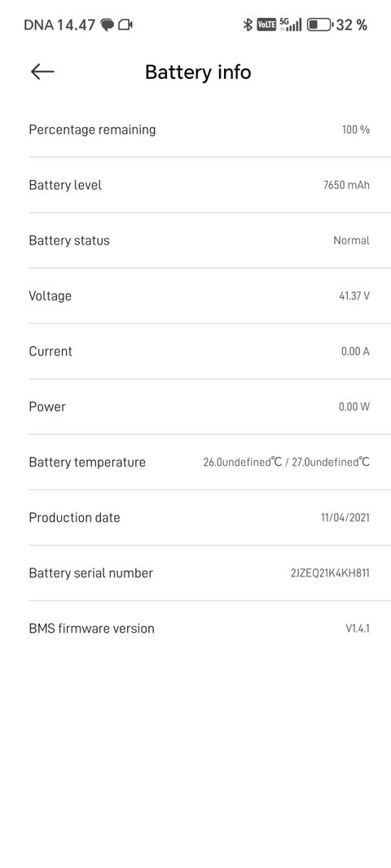Tap the battery serial number 2JZEQ21K4KH811
Image resolution: width=391 pixels, height=868 pixels.
point(330,573)
